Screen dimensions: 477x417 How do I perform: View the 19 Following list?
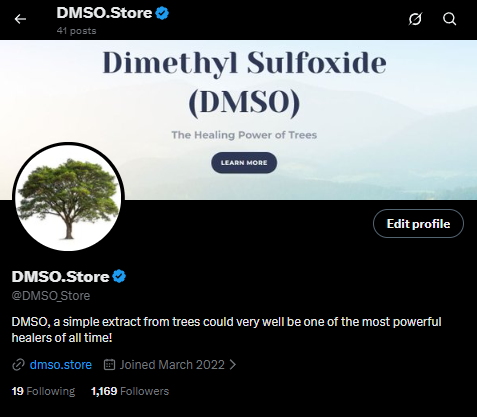tap(43, 391)
